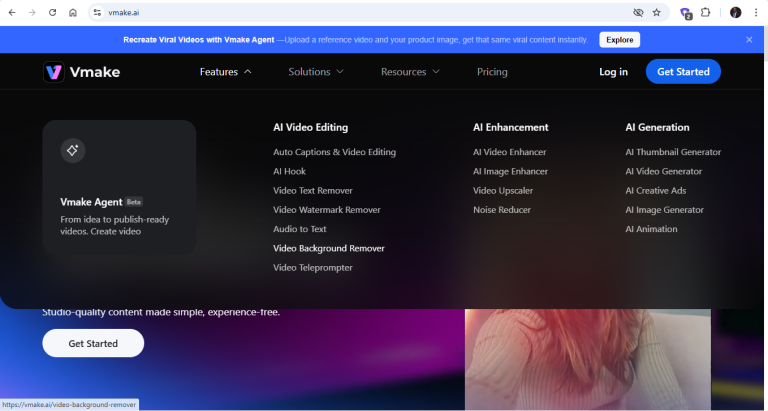Expand the Solutions menu
The height and width of the screenshot is (411, 768).
tap(316, 72)
